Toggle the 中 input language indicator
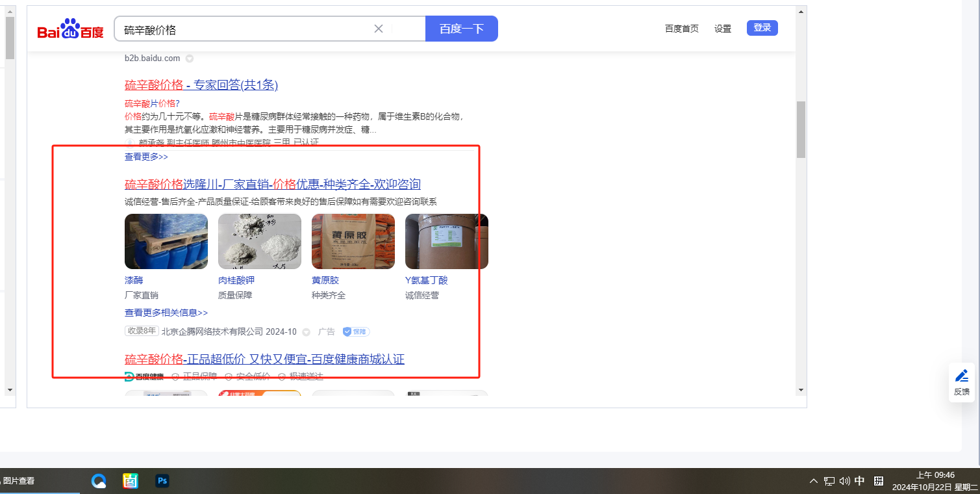Image resolution: width=980 pixels, height=494 pixels. 860,481
